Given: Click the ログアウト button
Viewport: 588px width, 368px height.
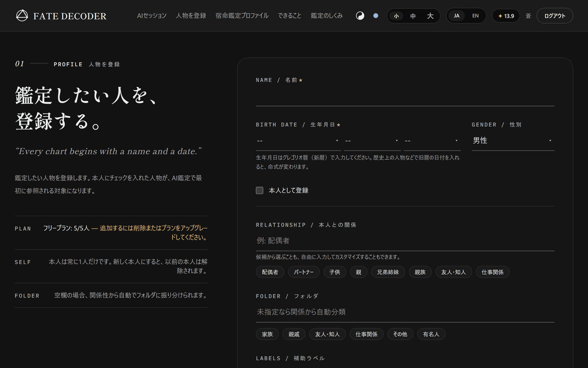Looking at the screenshot, I should 555,16.
